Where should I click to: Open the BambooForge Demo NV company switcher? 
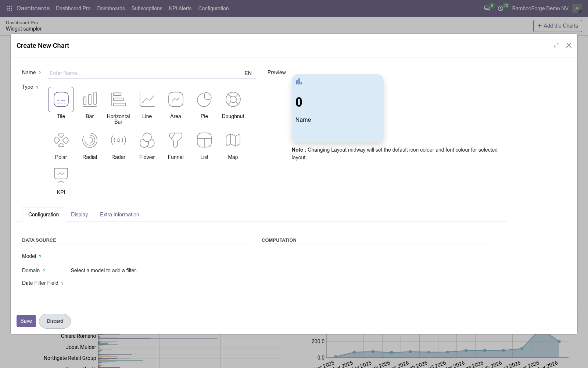point(540,8)
